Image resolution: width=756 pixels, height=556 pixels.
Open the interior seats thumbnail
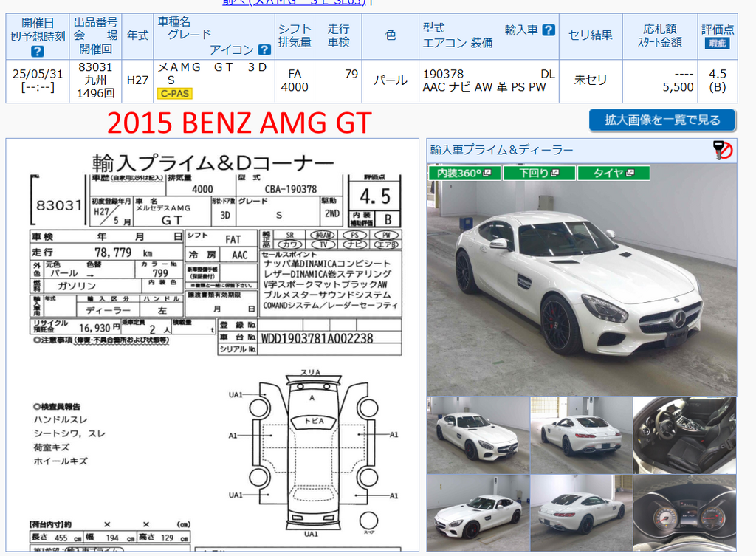(684, 435)
